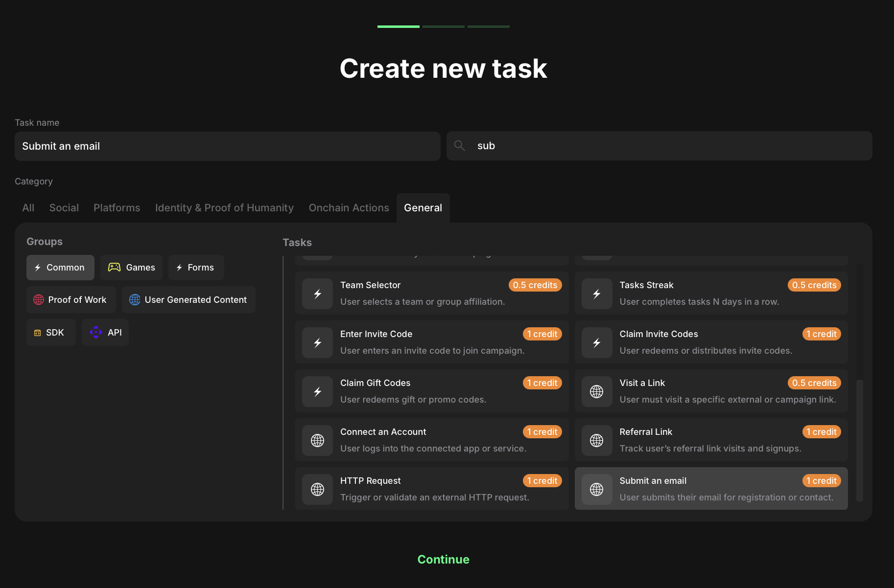Switch to the Social category tab
The image size is (894, 588).
tap(64, 208)
